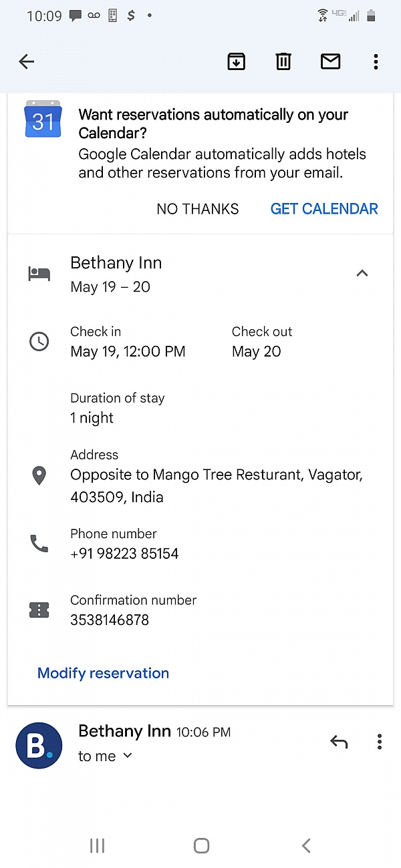401x868 pixels.
Task: Collapse the Bethany Inn reservation card
Action: pyautogui.click(x=362, y=273)
